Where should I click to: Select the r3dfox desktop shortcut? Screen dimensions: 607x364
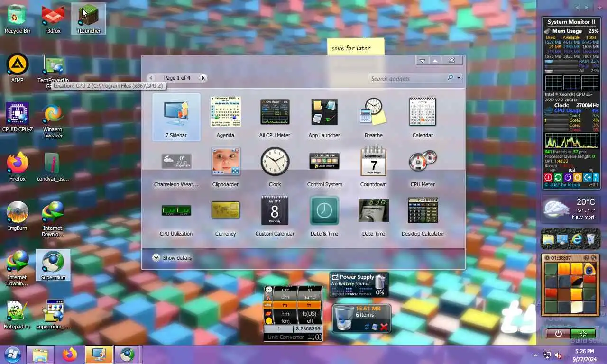coord(53,19)
